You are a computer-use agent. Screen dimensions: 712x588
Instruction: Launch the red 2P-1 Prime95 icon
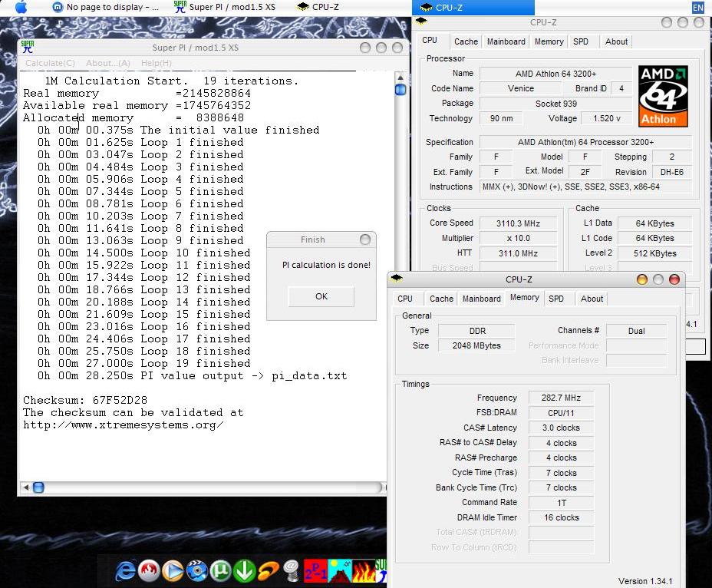coord(315,571)
